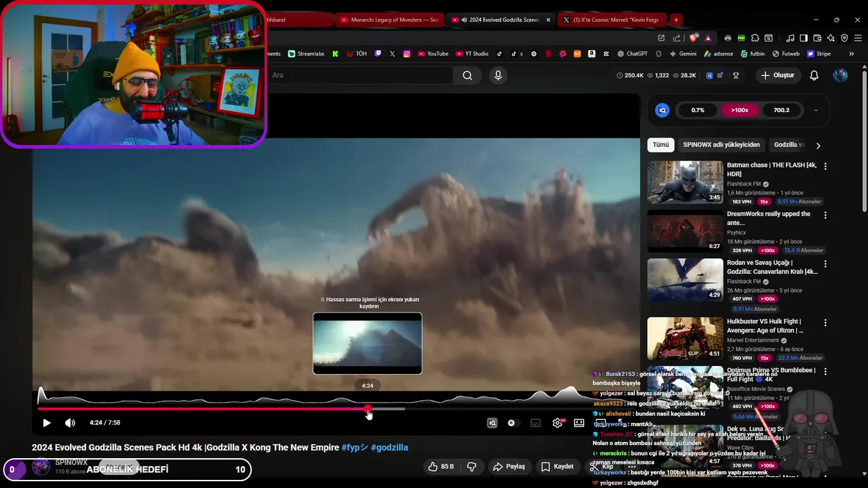This screenshot has width=868, height=488.
Task: Expand the vidIQ stats panel chevron
Action: [x=816, y=110]
